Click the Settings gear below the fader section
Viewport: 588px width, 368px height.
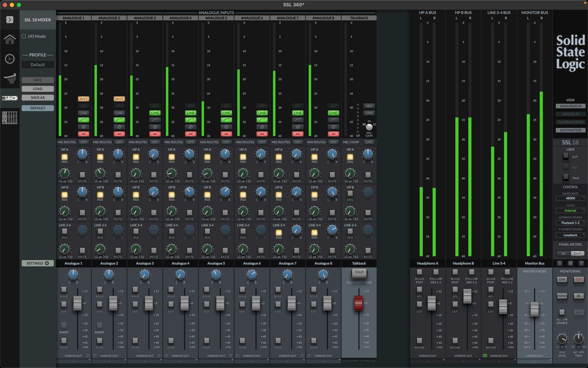click(38, 263)
